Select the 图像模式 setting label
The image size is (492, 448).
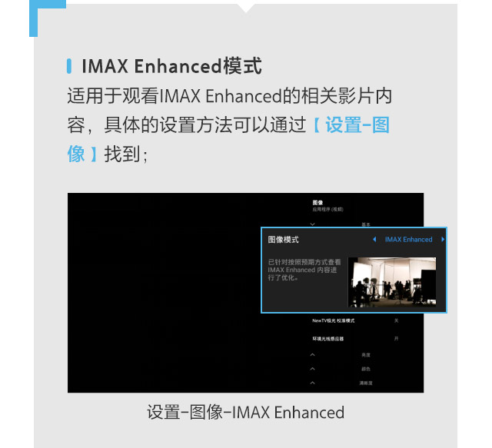(283, 240)
